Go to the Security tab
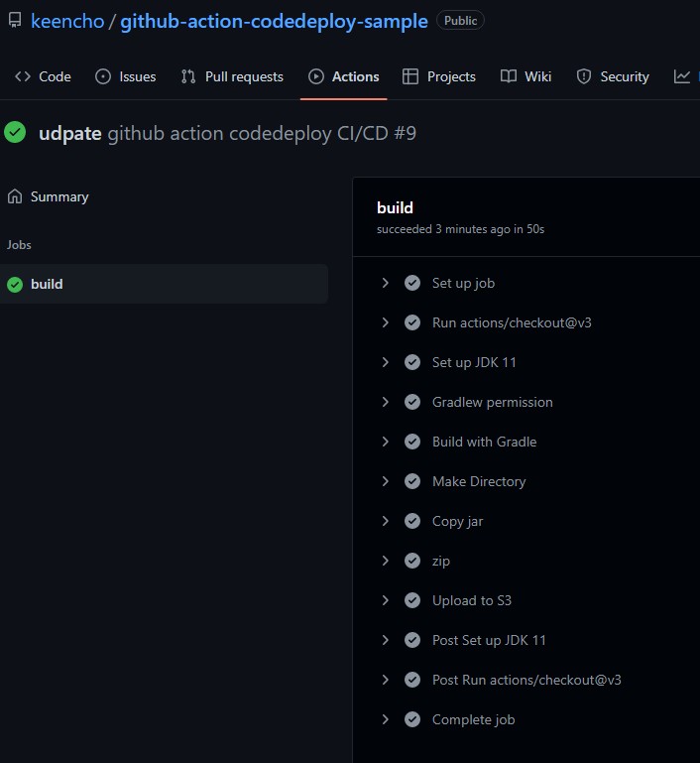The image size is (700, 763). click(x=613, y=76)
